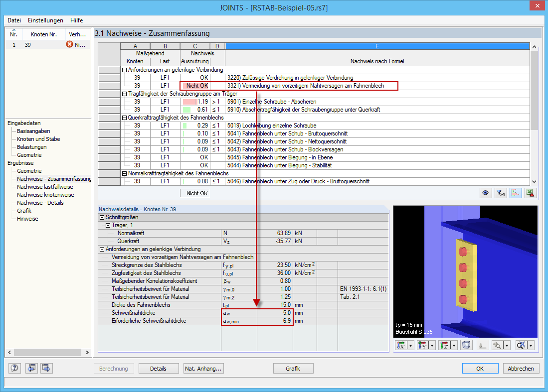
Task: Toggle the colored result bars icon
Action: [516, 193]
